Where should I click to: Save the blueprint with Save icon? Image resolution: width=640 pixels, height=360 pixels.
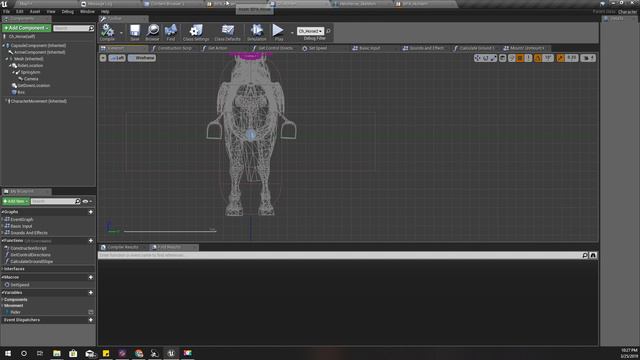coord(135,32)
